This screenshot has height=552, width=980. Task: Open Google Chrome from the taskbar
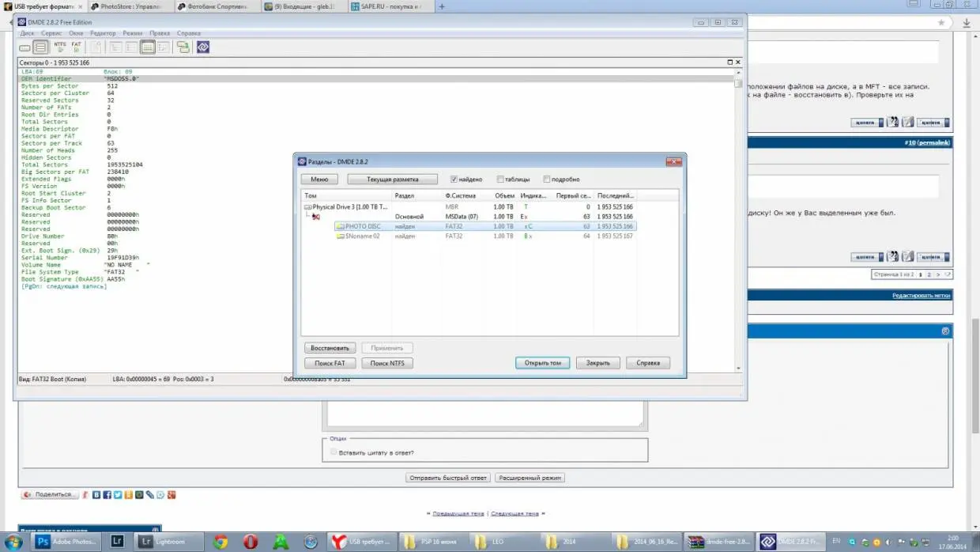click(220, 542)
